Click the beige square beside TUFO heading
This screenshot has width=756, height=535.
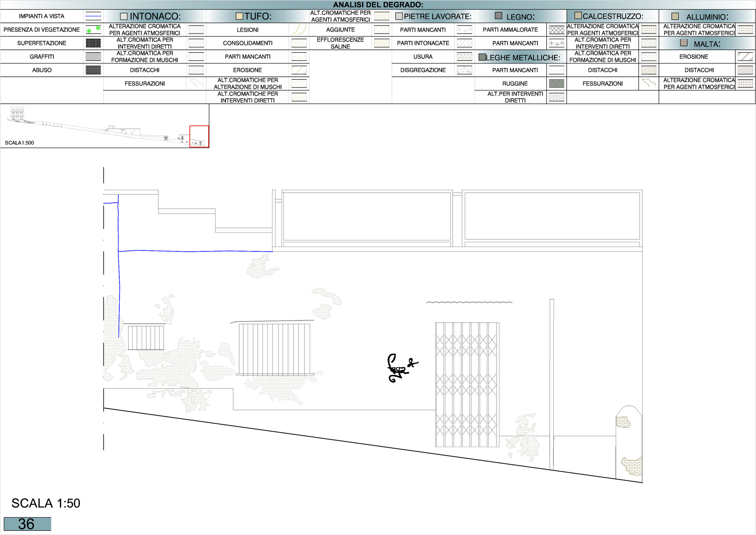(x=239, y=16)
